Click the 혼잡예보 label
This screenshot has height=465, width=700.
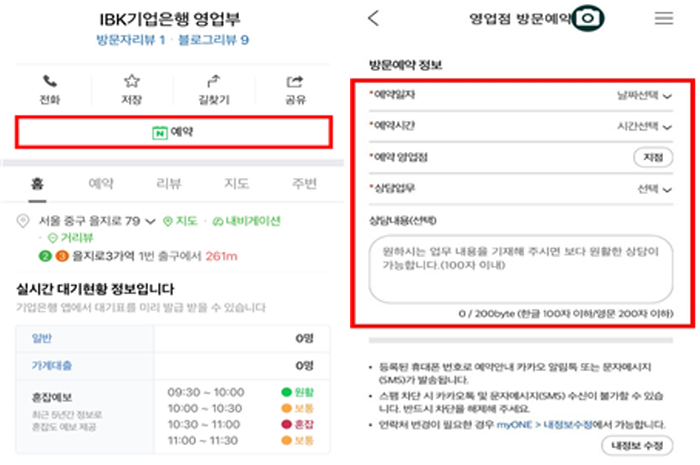pos(52,397)
